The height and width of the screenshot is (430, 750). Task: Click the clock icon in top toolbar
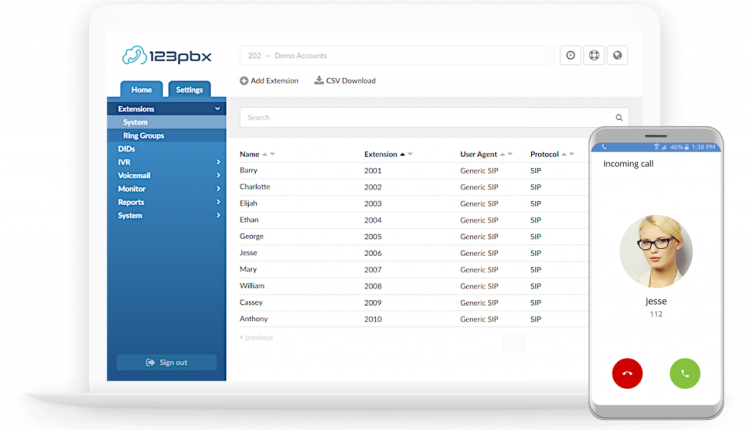coord(570,56)
